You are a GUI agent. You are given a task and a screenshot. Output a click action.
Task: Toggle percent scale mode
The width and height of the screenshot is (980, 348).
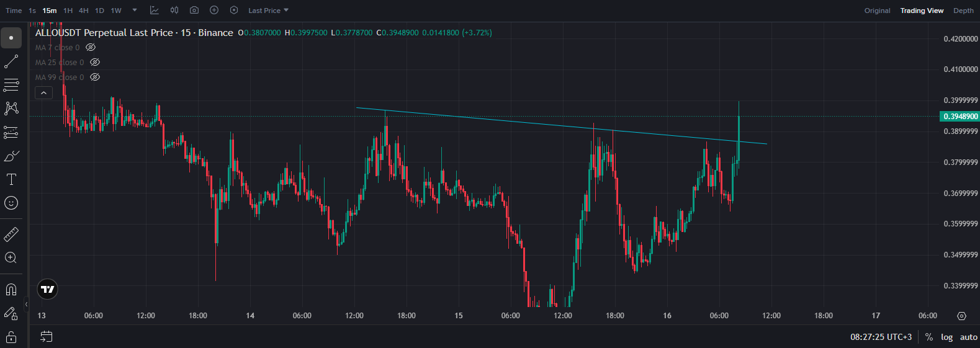click(x=929, y=337)
